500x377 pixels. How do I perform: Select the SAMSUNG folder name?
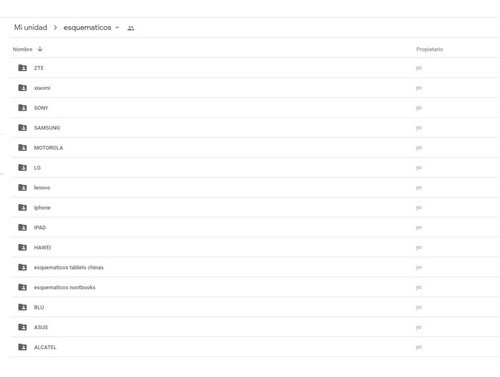point(47,128)
